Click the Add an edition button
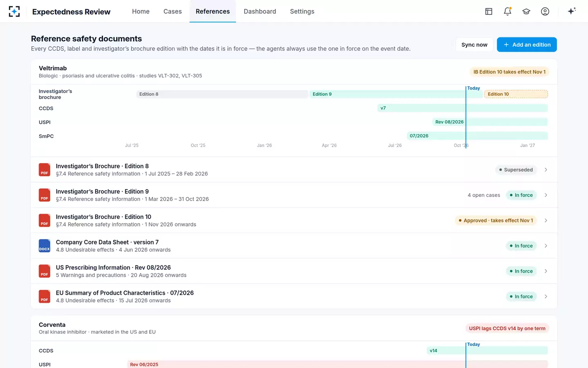Screen dimensions: 588x368 point(527,45)
